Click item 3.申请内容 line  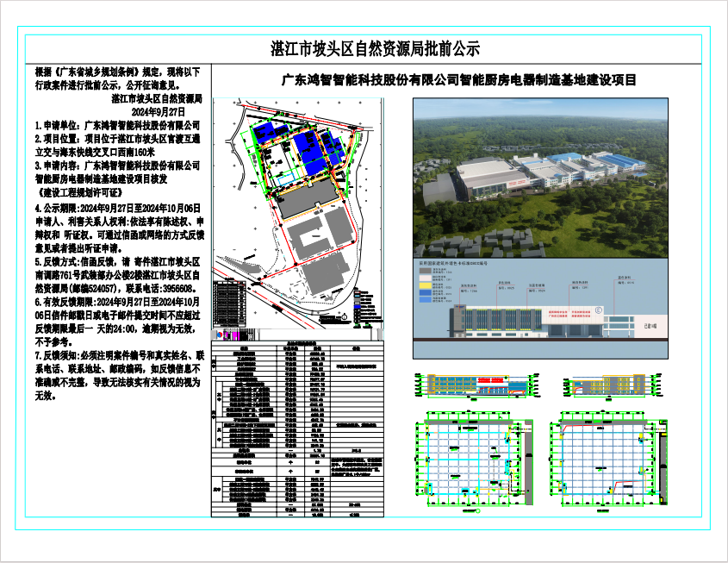coord(117,166)
